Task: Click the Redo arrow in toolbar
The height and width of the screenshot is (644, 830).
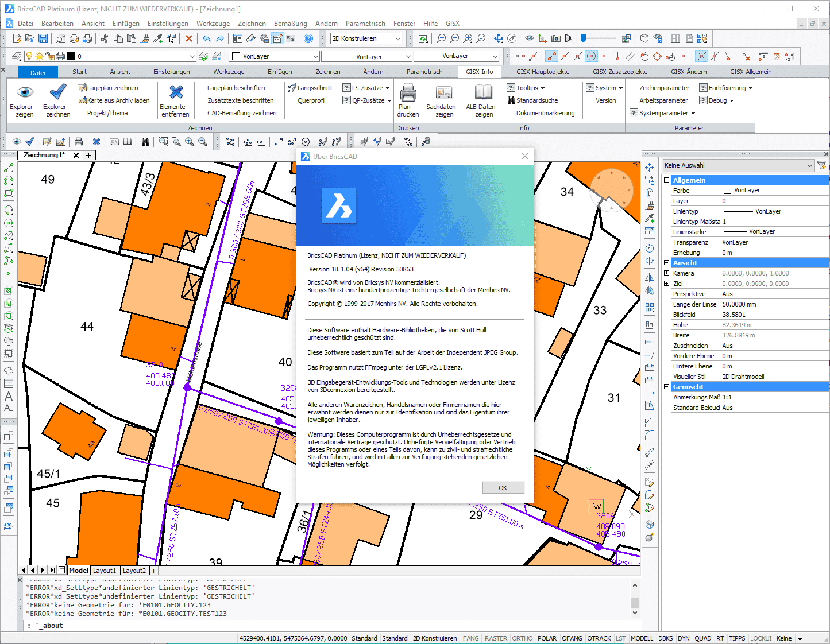Action: pos(220,38)
